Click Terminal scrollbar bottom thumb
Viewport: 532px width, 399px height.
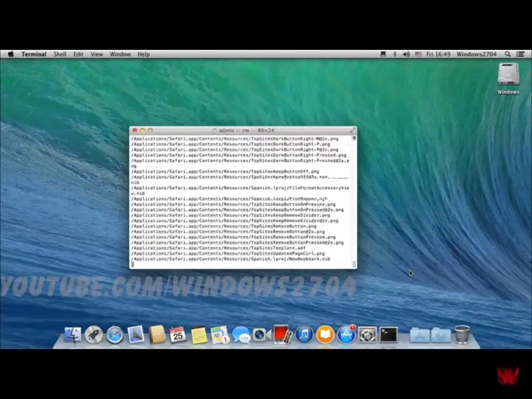tap(354, 264)
